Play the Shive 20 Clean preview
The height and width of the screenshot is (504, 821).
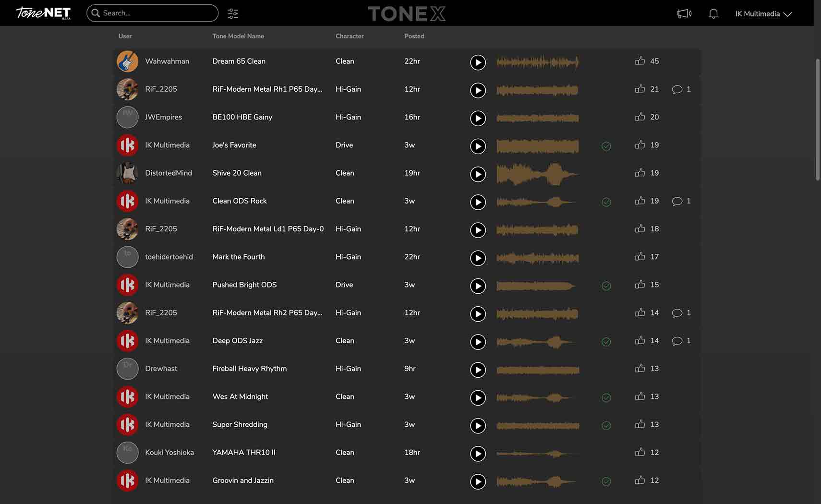(478, 174)
